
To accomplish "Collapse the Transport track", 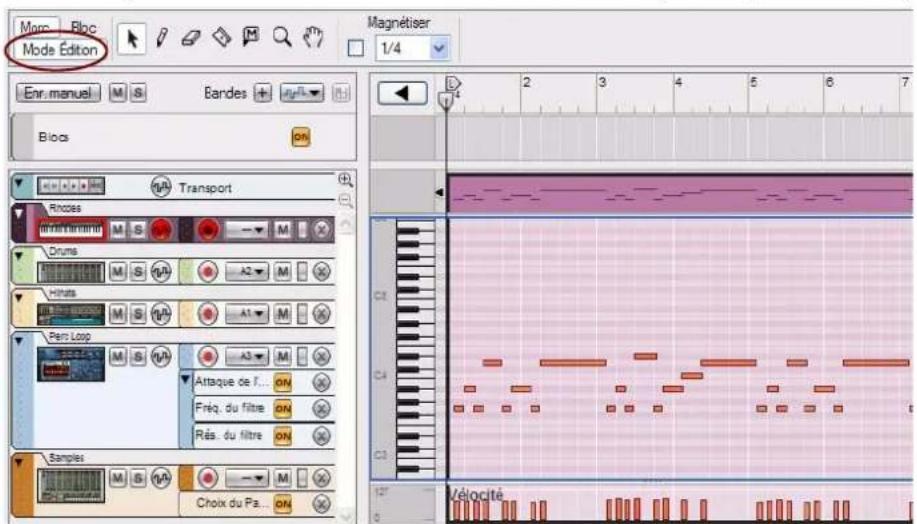I will [x=18, y=183].
